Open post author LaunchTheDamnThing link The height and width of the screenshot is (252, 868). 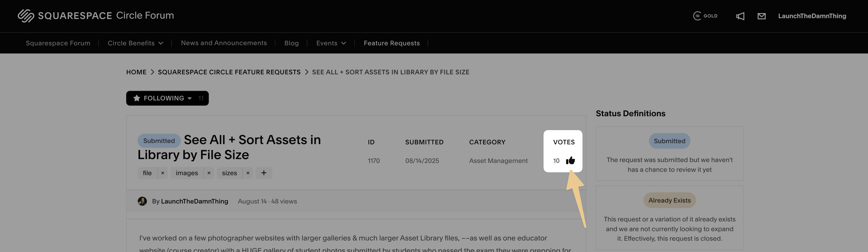[x=195, y=201]
